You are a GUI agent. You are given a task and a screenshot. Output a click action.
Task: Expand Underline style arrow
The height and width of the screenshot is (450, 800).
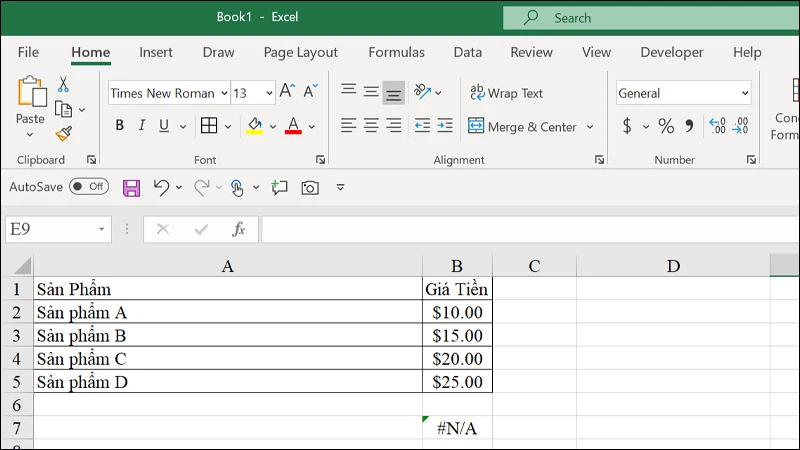coord(183,127)
